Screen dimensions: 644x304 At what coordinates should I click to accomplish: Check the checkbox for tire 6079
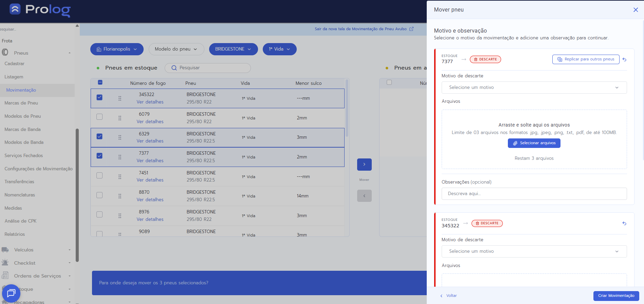coord(99,117)
